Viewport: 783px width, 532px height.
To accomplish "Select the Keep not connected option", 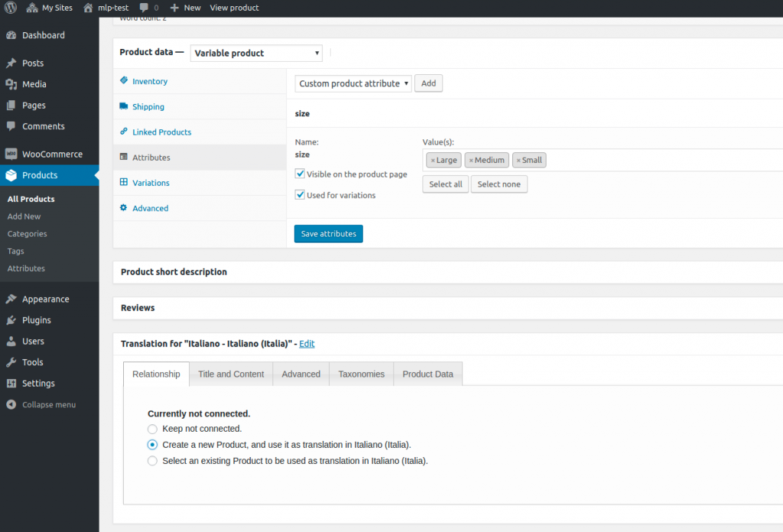I will pyautogui.click(x=153, y=429).
